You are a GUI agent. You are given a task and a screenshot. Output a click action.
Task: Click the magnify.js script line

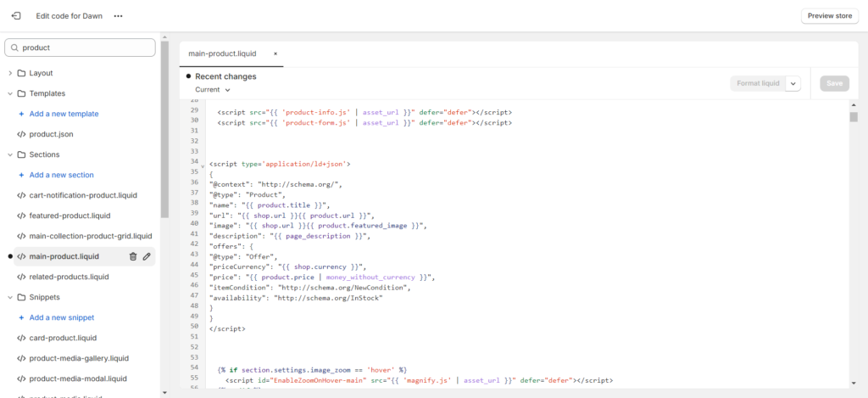tap(419, 380)
